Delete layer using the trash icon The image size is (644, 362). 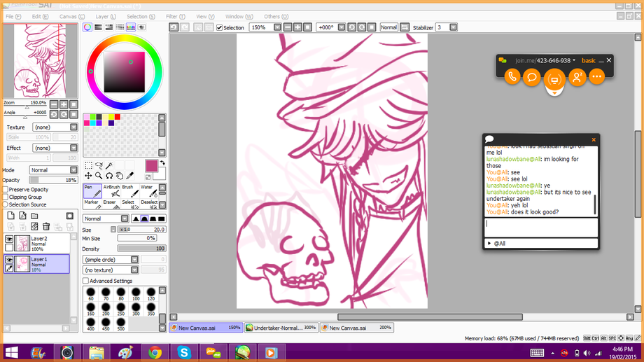tap(46, 226)
